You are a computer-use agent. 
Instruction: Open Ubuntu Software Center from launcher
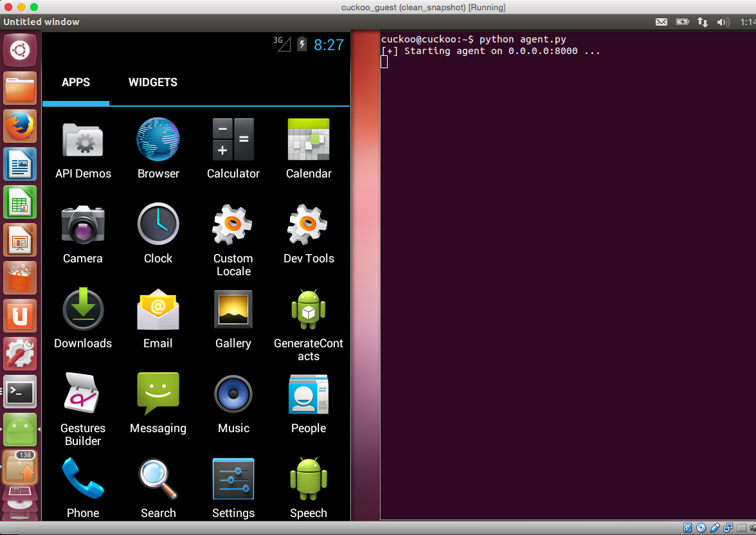(20, 278)
